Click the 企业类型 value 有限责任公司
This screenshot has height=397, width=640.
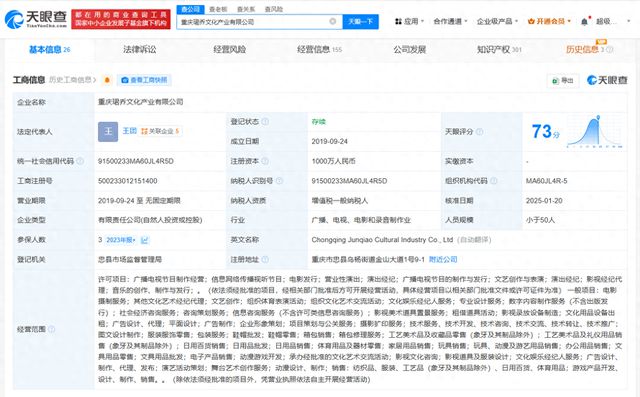[150, 220]
